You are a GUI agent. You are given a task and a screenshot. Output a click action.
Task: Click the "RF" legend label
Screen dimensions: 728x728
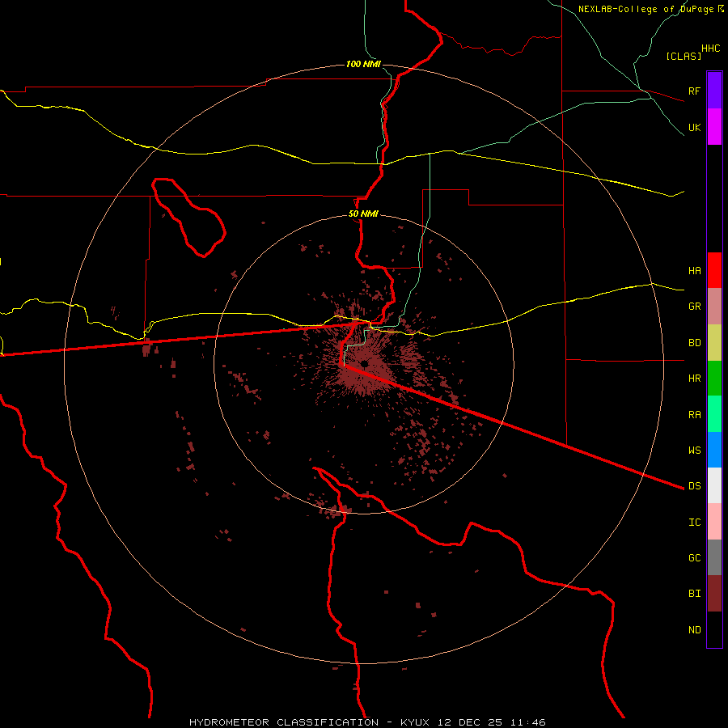pyautogui.click(x=694, y=91)
